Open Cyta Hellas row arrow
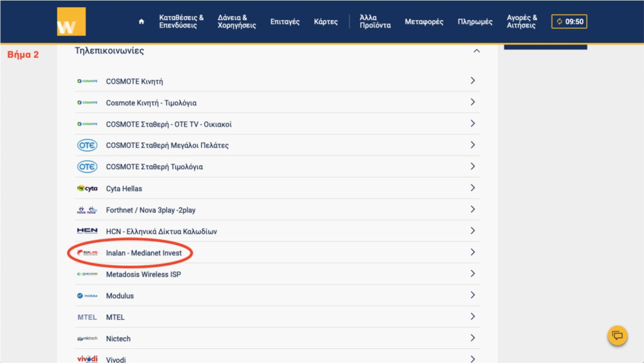The height and width of the screenshot is (363, 644). pyautogui.click(x=473, y=188)
